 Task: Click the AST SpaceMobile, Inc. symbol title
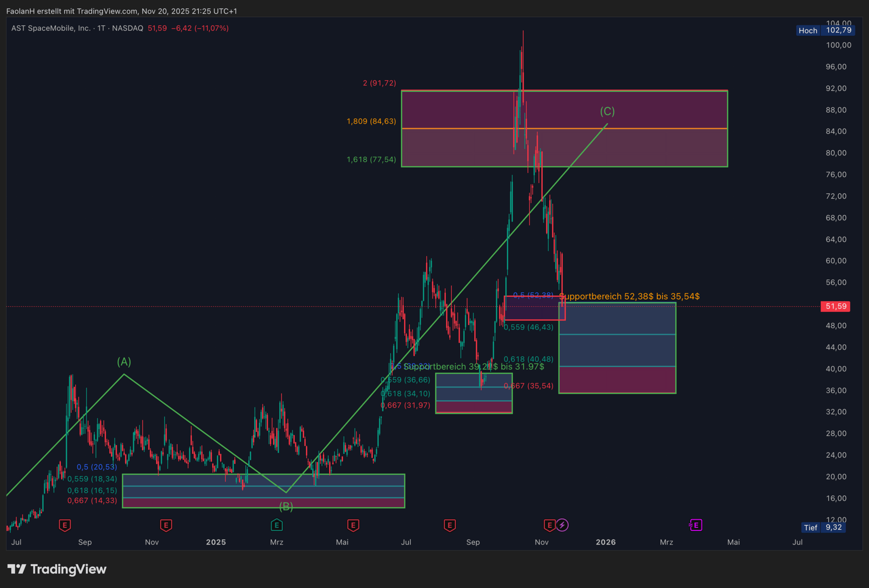click(x=51, y=28)
